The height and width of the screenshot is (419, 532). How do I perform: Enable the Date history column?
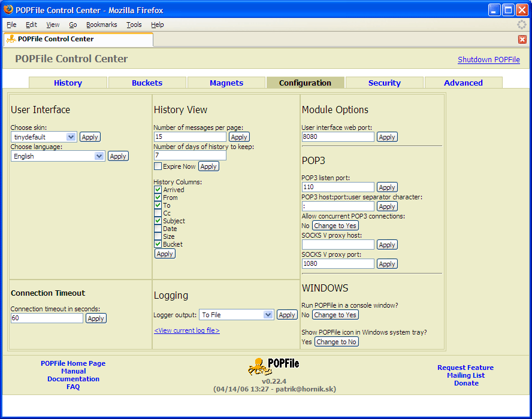point(158,229)
